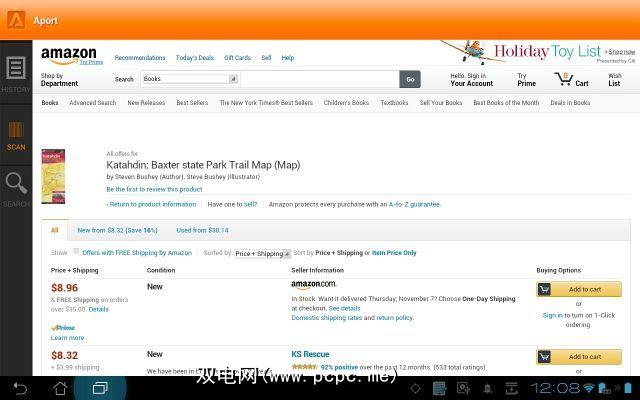Open New Releases in Books menu

point(146,103)
